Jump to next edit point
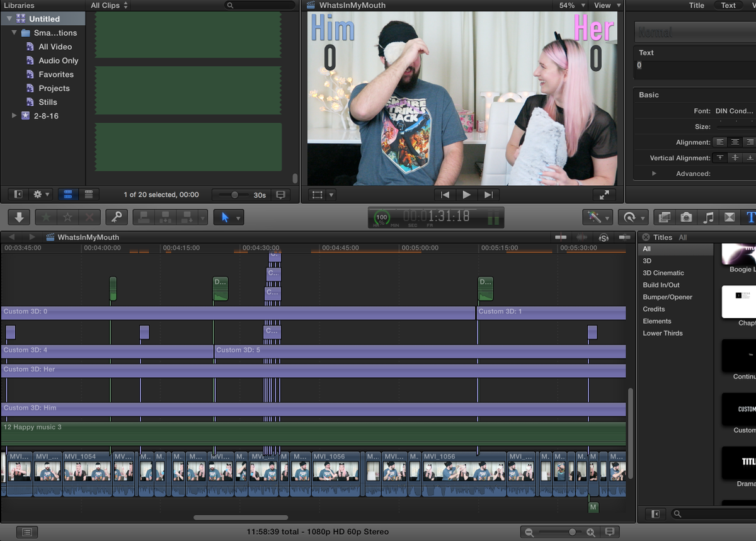 [x=488, y=195]
